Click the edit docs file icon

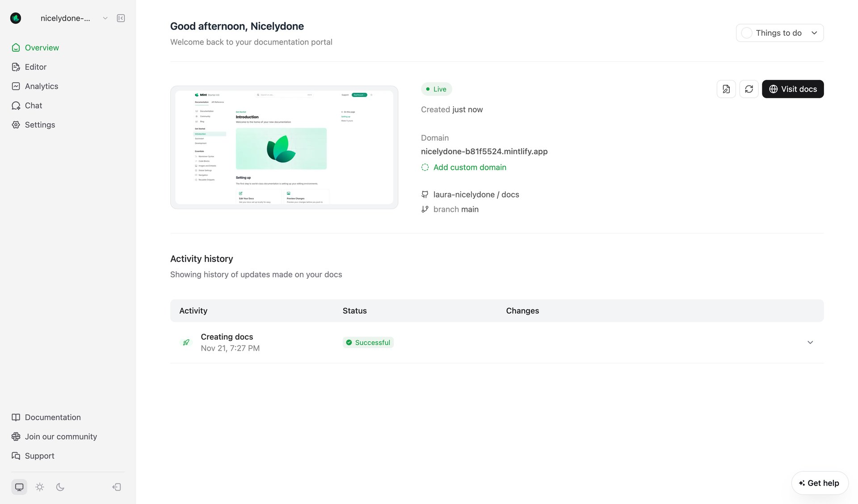pyautogui.click(x=726, y=89)
